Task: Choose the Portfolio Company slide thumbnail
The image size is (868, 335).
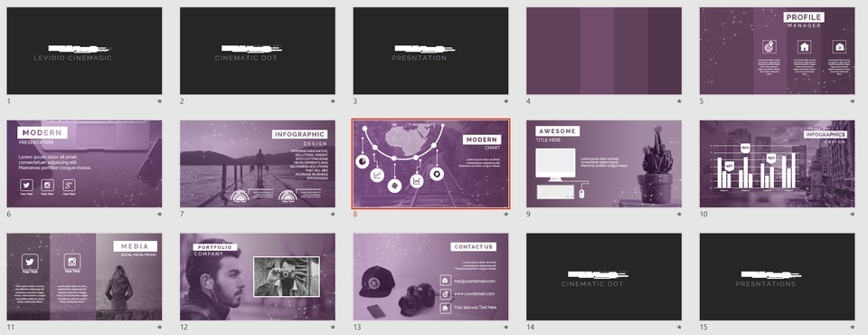Action: click(258, 277)
